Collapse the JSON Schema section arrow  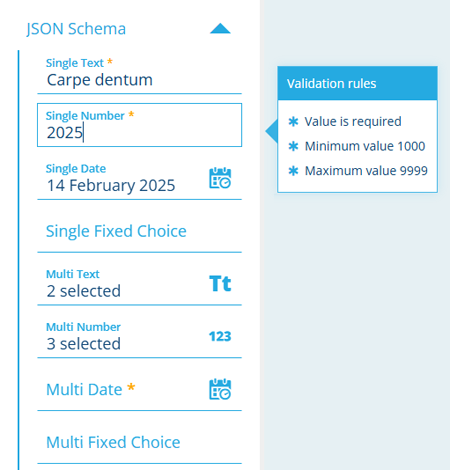[x=220, y=29]
